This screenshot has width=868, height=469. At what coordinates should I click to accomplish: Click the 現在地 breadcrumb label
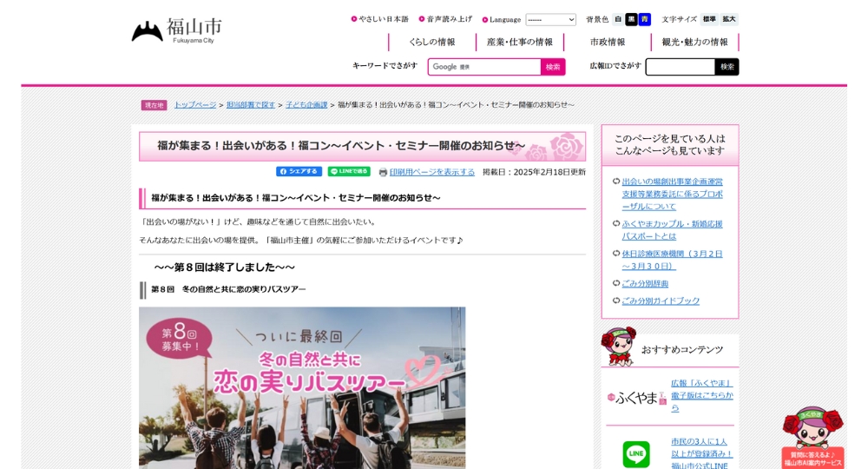click(154, 105)
